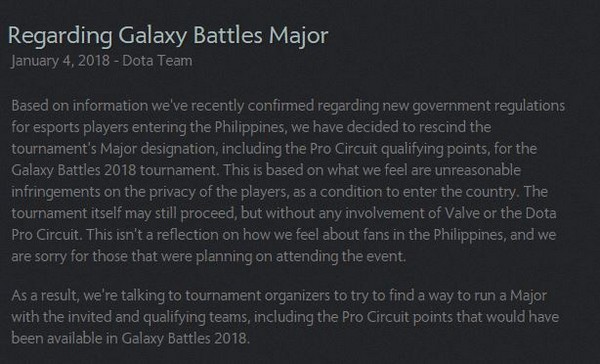Open the Regarding Galaxy Battles Major headline
The image size is (600, 364).
(x=168, y=36)
